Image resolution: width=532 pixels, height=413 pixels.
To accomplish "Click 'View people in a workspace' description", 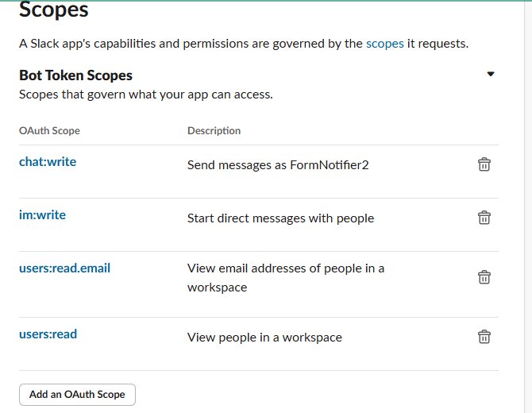I will pyautogui.click(x=264, y=338).
